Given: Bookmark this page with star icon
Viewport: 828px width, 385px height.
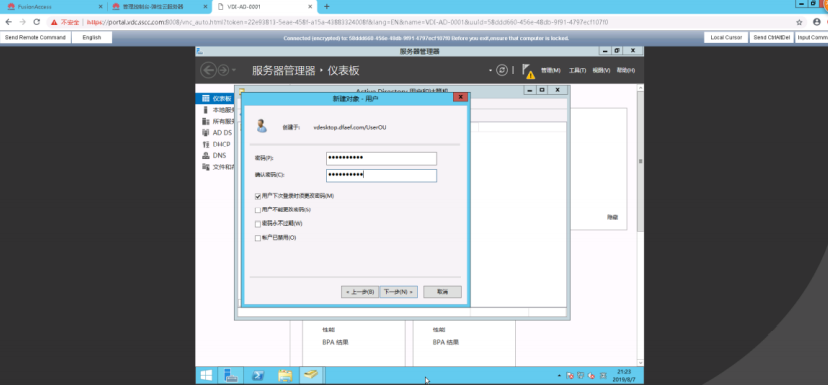Looking at the screenshot, I should coord(799,22).
